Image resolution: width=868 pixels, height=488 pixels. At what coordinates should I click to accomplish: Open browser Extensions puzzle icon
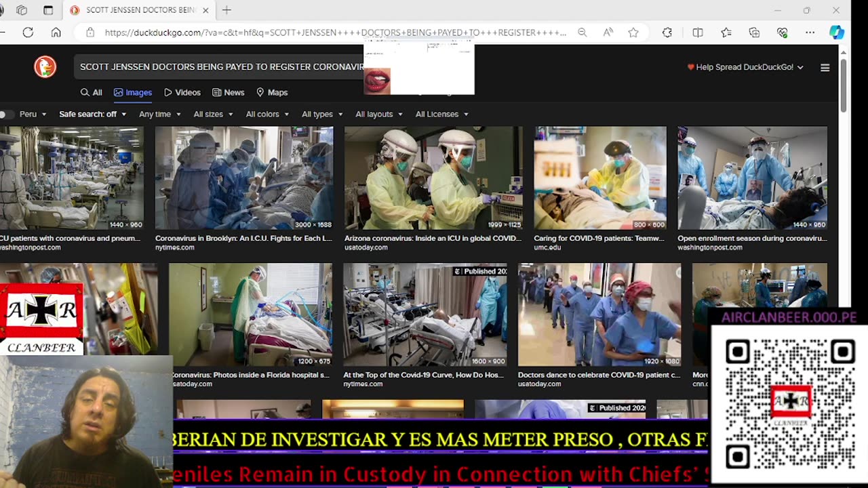click(x=667, y=33)
